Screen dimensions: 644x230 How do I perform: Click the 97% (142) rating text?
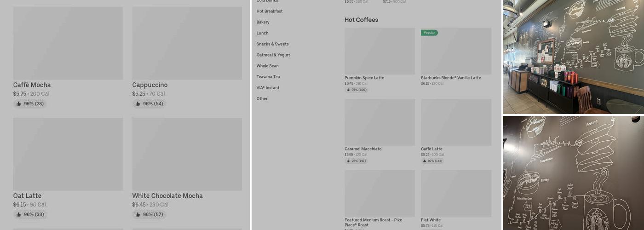click(x=435, y=161)
